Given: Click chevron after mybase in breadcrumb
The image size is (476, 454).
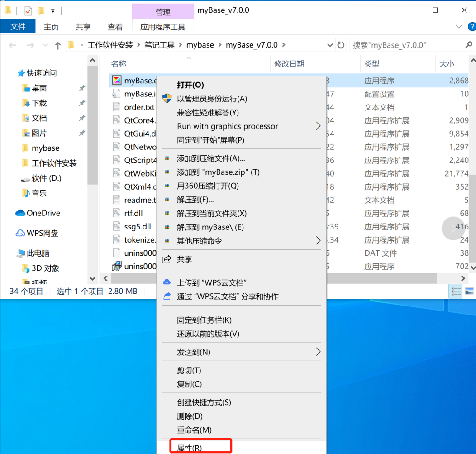Looking at the screenshot, I should 220,45.
